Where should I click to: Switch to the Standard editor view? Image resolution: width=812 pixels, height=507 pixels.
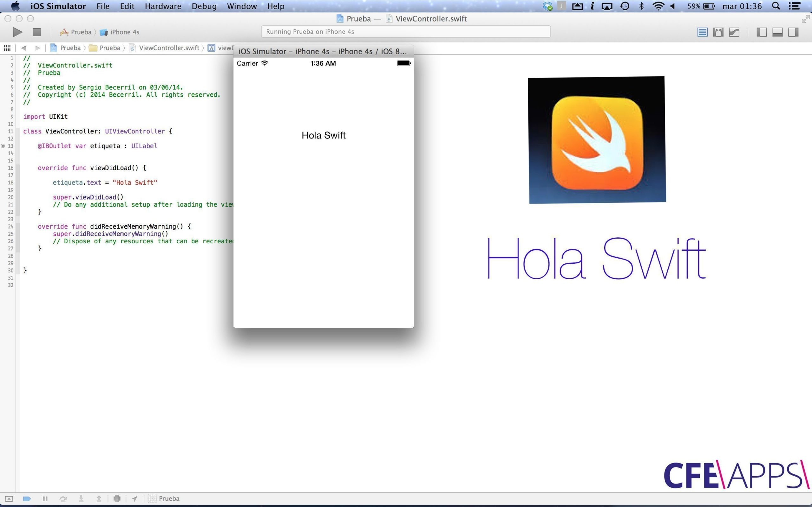(x=702, y=32)
